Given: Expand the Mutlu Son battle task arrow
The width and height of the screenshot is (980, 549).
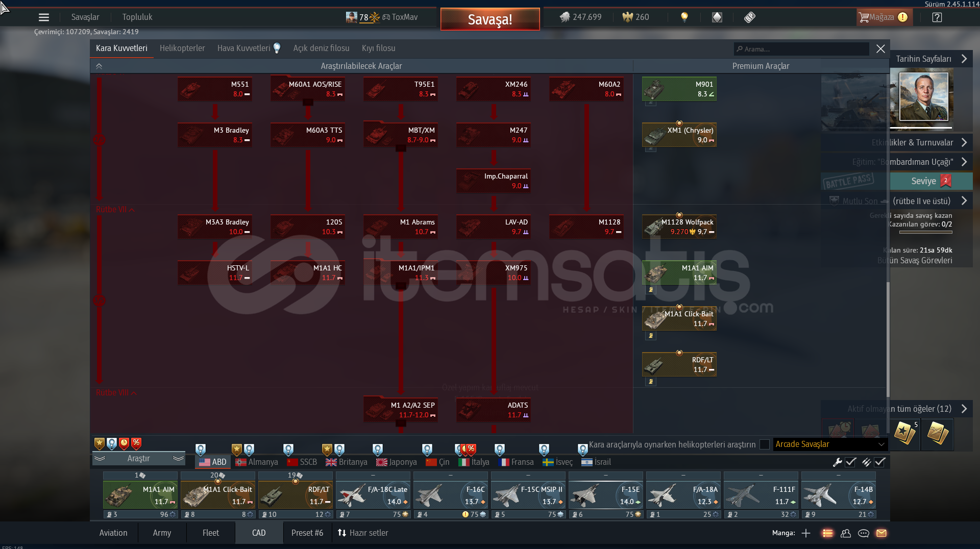Looking at the screenshot, I should coord(964,201).
